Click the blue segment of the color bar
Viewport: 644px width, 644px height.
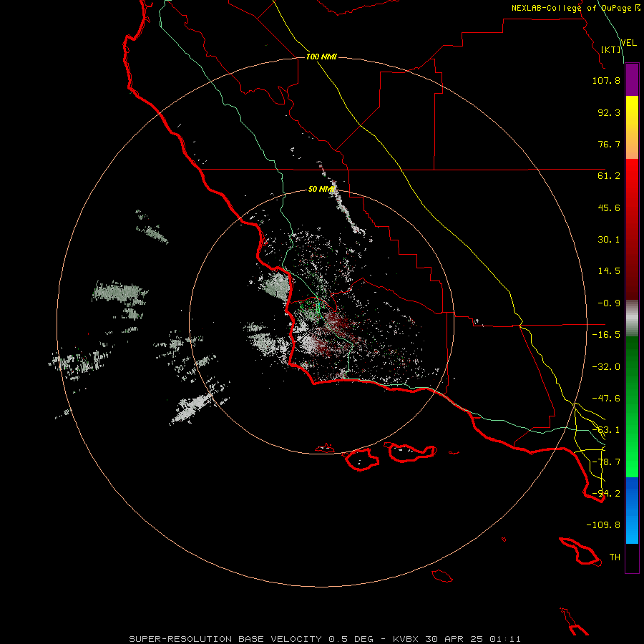(632, 510)
